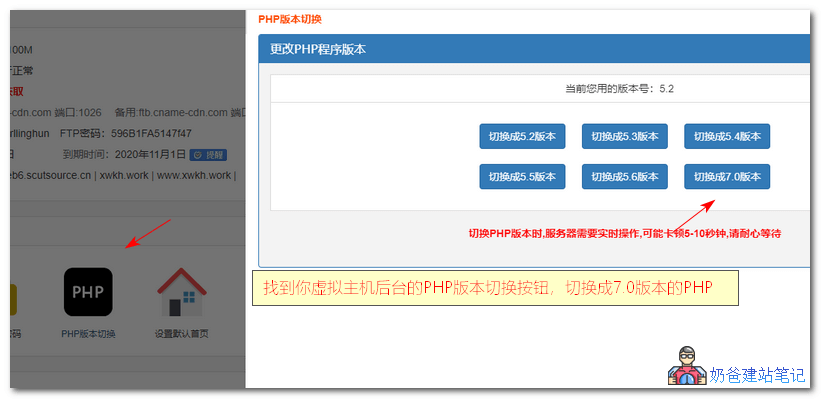The image size is (821, 399).
Task: Click the 备用:ftb.cname-cdn.com address text
Action: 171,113
